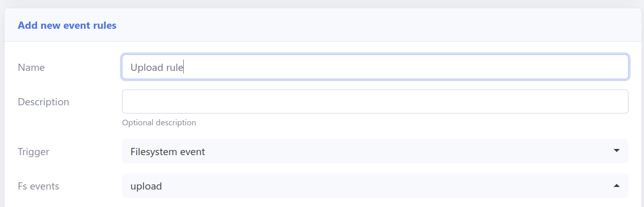Click the middle of the Fs events box
Image resolution: width=644 pixels, height=207 pixels.
click(x=375, y=186)
